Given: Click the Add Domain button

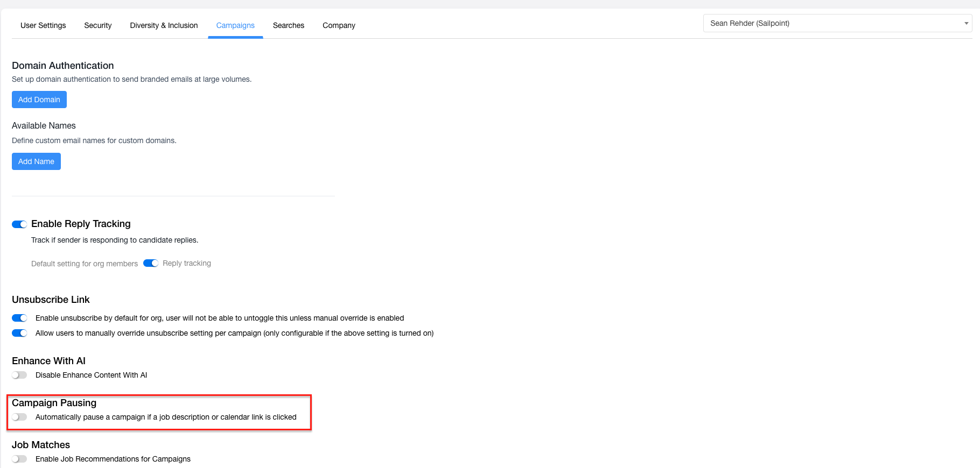Looking at the screenshot, I should (x=39, y=100).
